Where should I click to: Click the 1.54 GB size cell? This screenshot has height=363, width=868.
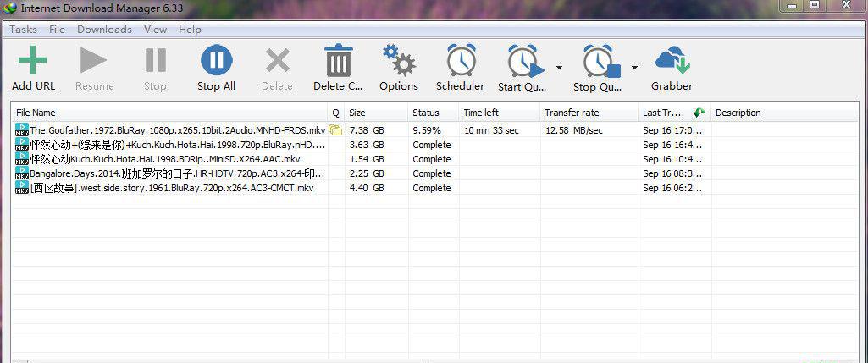click(x=367, y=159)
